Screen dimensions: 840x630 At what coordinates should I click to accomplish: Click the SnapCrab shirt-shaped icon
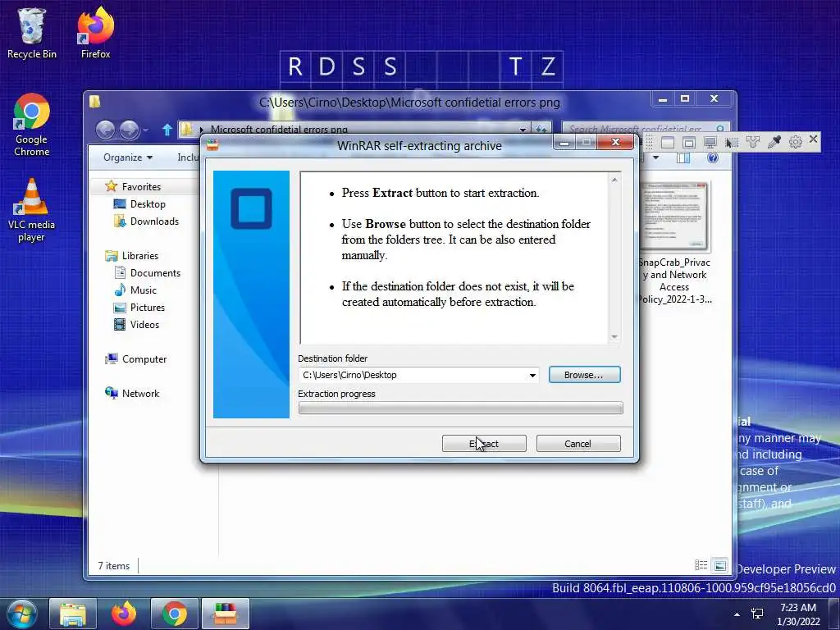pyautogui.click(x=753, y=142)
